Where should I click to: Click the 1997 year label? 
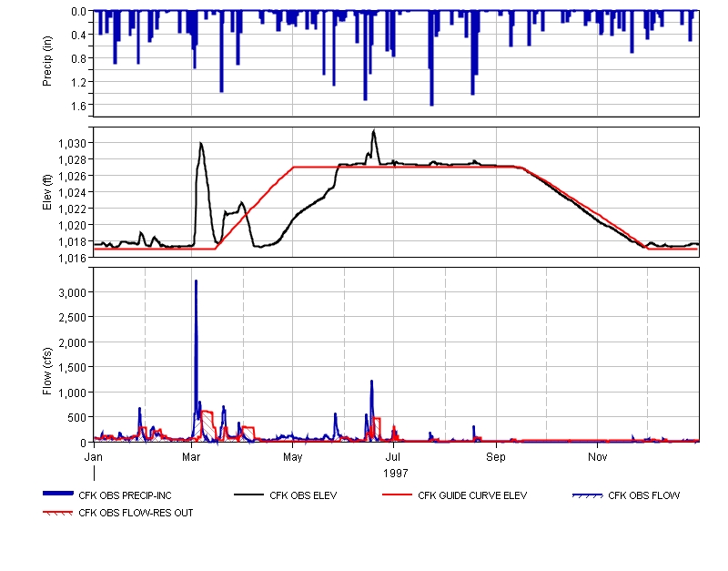point(396,473)
